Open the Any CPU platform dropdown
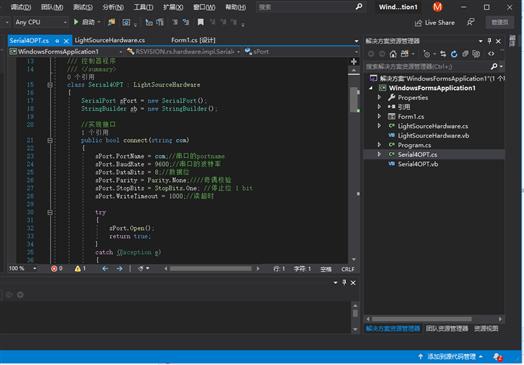 [40, 22]
